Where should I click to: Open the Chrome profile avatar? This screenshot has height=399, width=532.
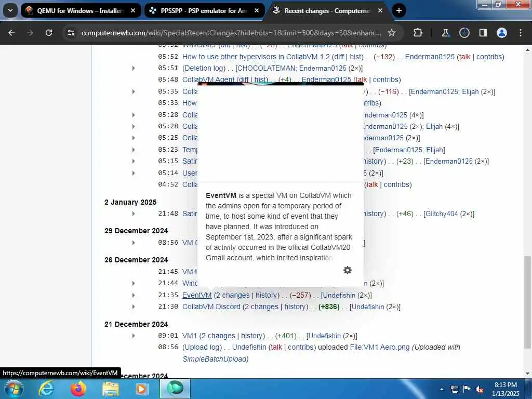pyautogui.click(x=502, y=33)
